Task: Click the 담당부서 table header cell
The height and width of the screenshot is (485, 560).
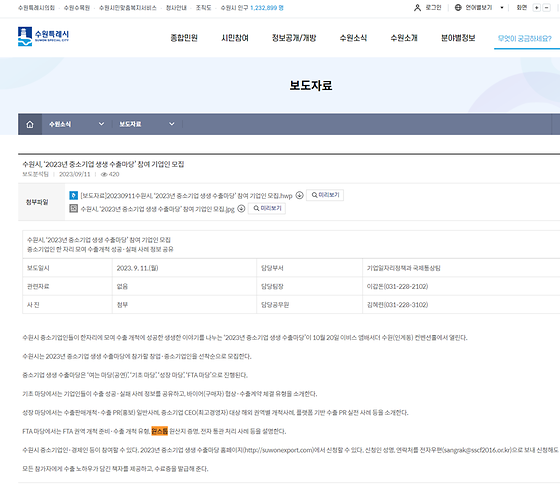Action: click(x=309, y=268)
